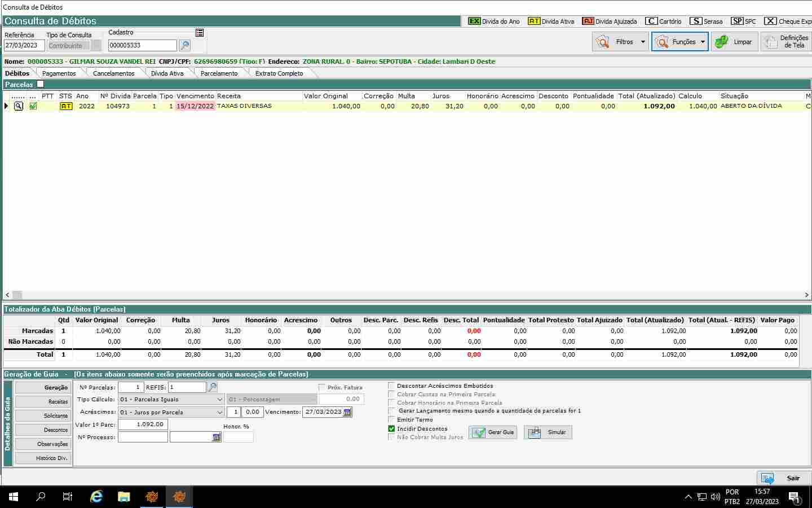Click the Limpar button with green icon
This screenshot has height=508, width=812.
734,42
